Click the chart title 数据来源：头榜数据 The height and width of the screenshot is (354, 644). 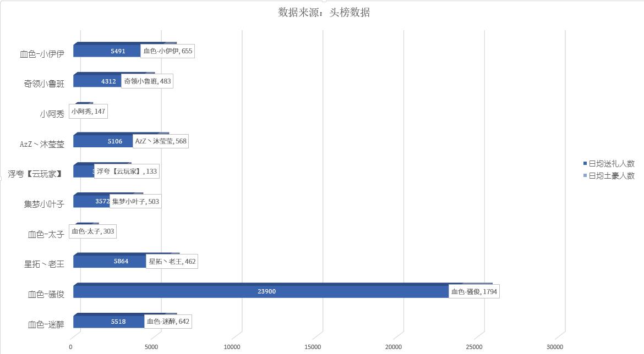pos(324,13)
